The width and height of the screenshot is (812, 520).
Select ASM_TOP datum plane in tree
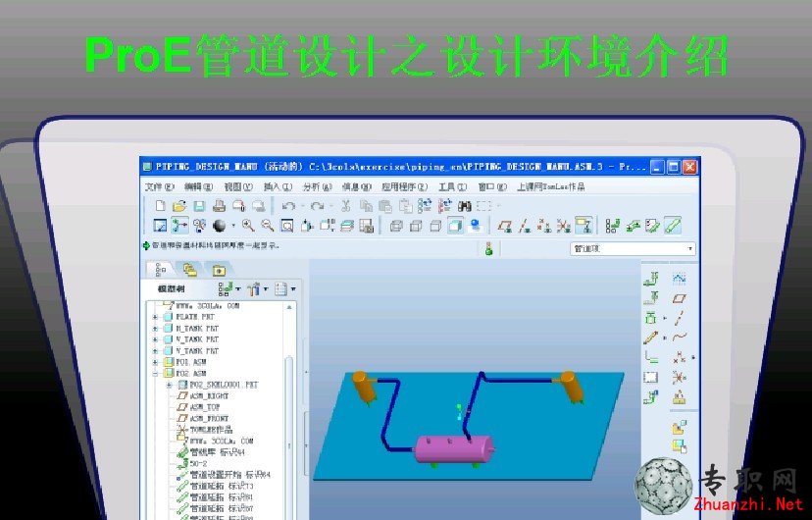point(199,407)
